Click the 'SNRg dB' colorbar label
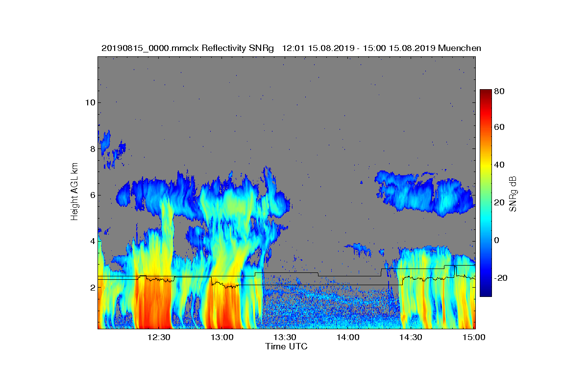Viewport: 588px width, 392px height. click(514, 194)
